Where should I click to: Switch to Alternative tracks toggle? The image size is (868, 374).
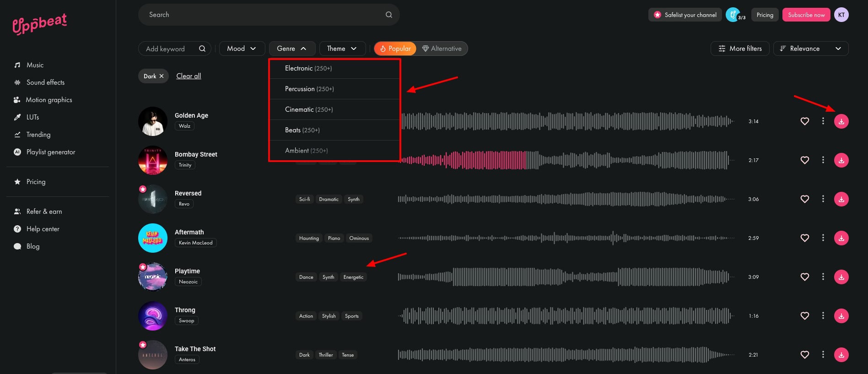coord(442,49)
